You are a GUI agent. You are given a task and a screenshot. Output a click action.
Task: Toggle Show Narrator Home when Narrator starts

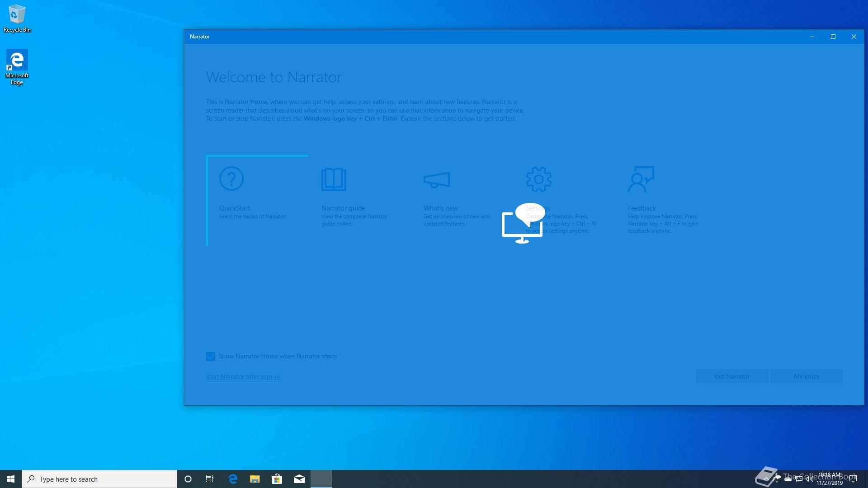[211, 356]
